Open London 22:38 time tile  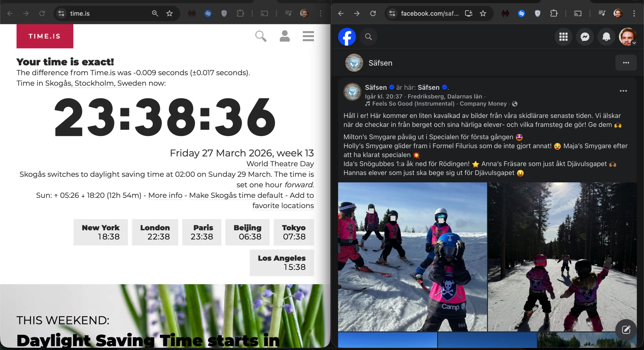(155, 232)
